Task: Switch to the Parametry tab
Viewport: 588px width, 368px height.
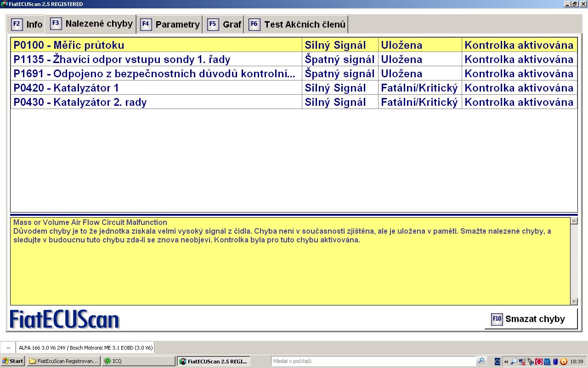Action: coord(170,24)
